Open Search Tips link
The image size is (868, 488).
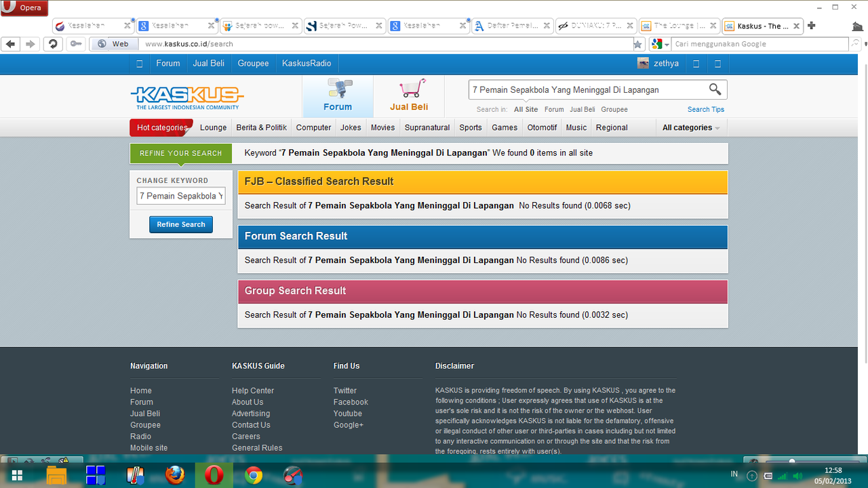click(x=706, y=109)
